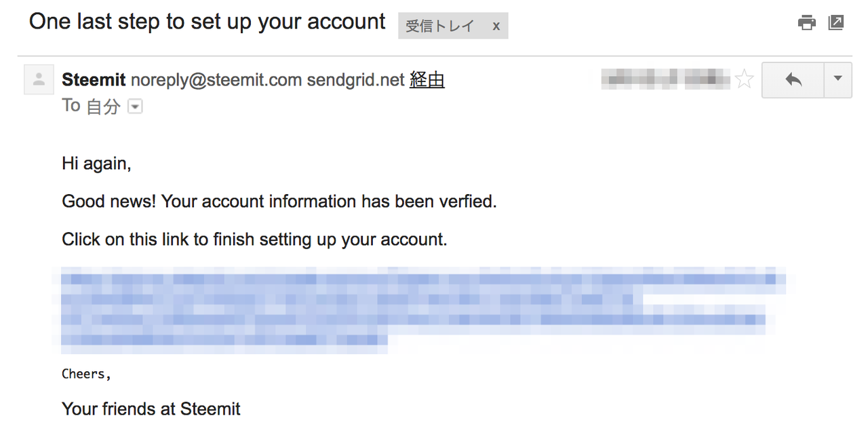The image size is (868, 437).
Task: Click the blurred message date
Action: (665, 80)
